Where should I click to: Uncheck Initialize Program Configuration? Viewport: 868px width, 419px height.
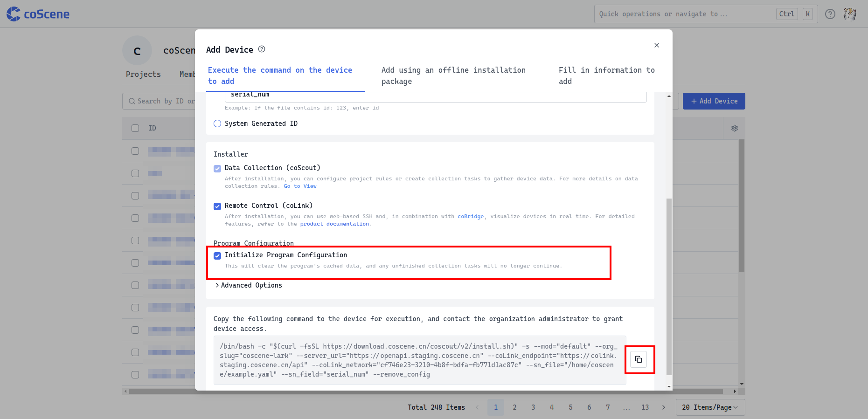tap(217, 255)
